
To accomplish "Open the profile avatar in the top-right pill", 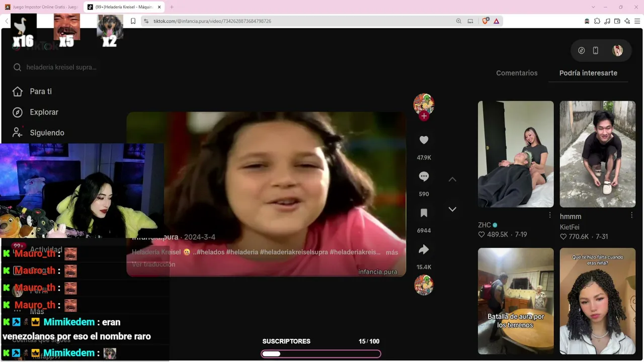I will 617,50.
